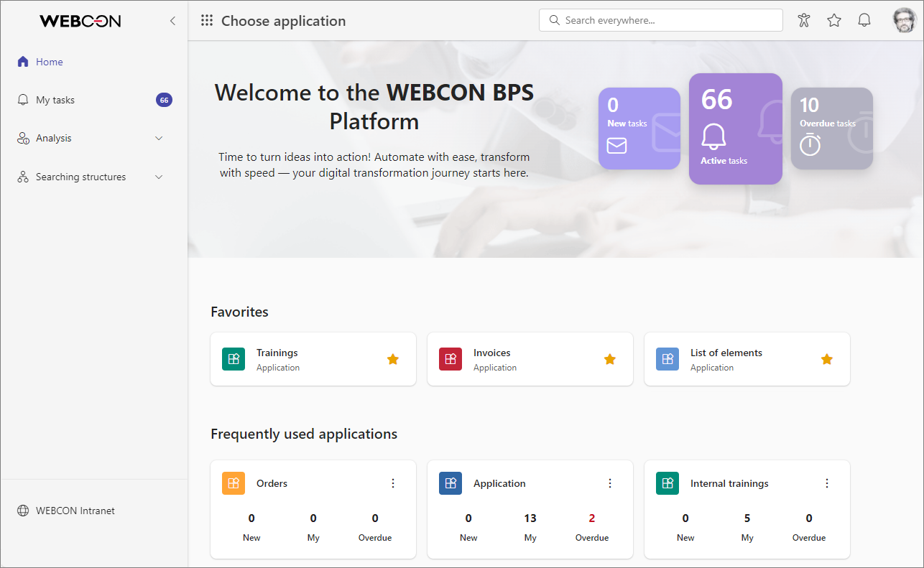
Task: Click the red Invoices application icon
Action: [451, 359]
